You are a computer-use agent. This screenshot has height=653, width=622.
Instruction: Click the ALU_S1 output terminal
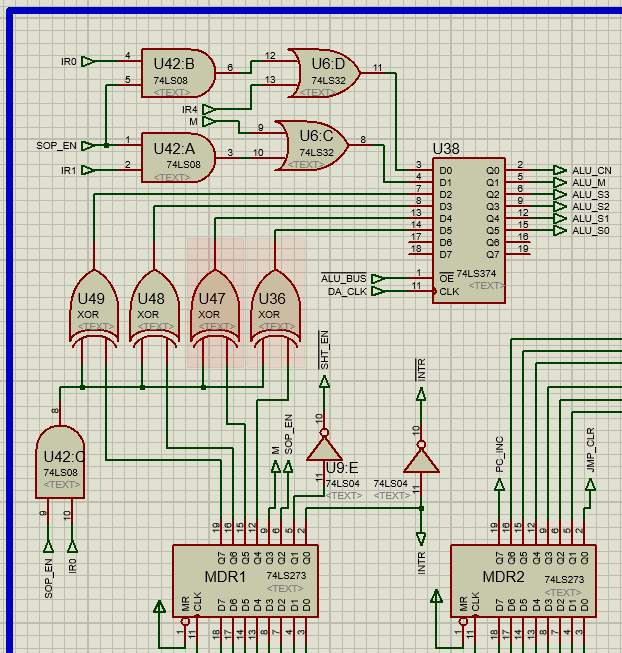click(x=560, y=219)
